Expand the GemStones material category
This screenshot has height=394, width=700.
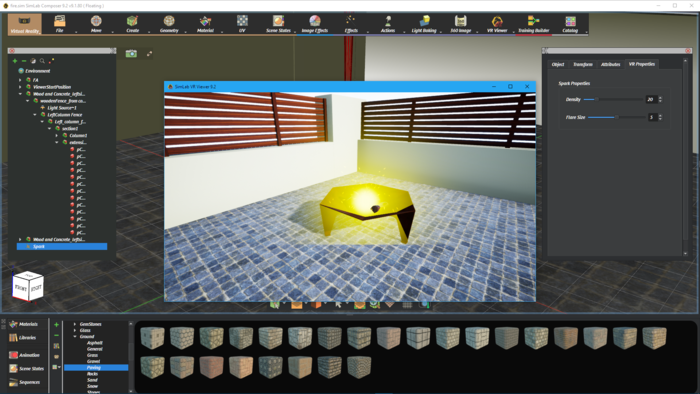pos(75,324)
